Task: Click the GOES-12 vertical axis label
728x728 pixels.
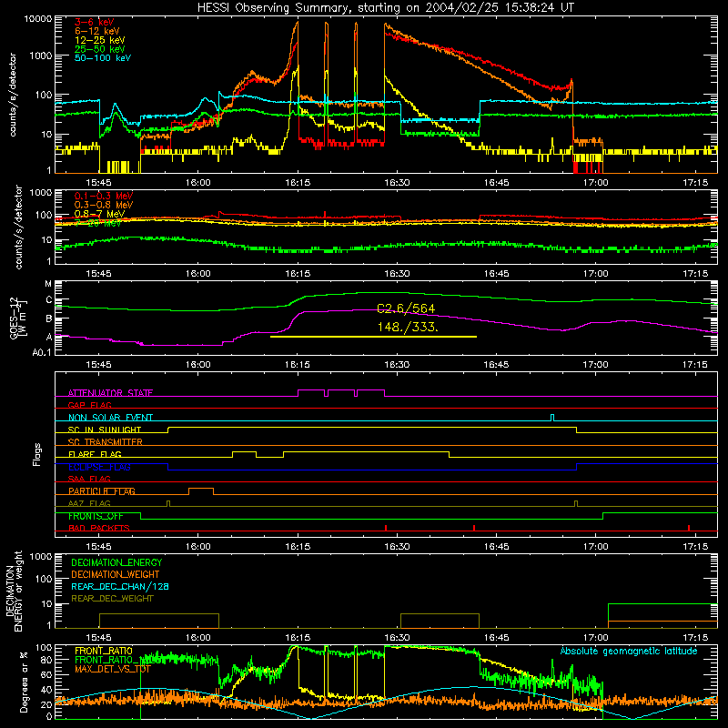Action: 18,318
